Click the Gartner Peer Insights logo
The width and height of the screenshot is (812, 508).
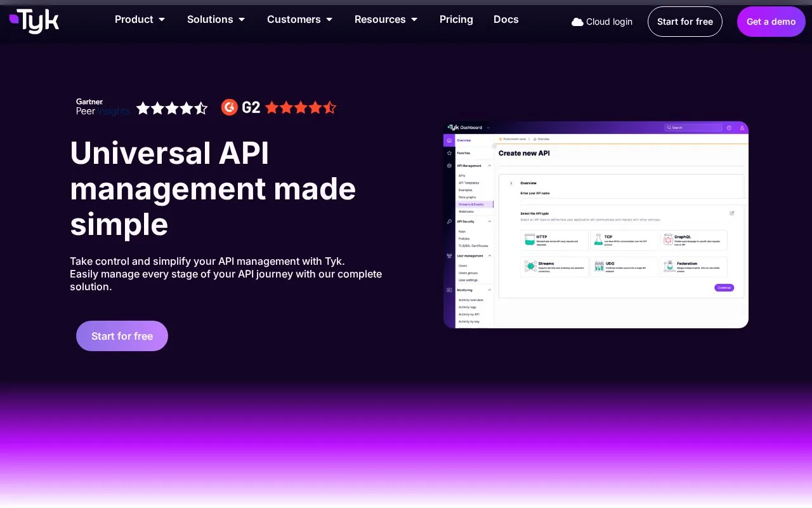tap(103, 107)
